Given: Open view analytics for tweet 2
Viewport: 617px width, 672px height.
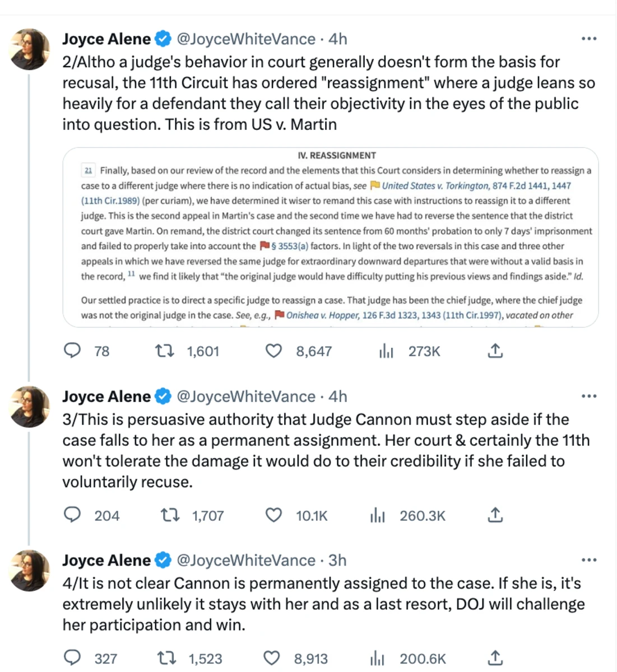Looking at the screenshot, I should pyautogui.click(x=386, y=351).
